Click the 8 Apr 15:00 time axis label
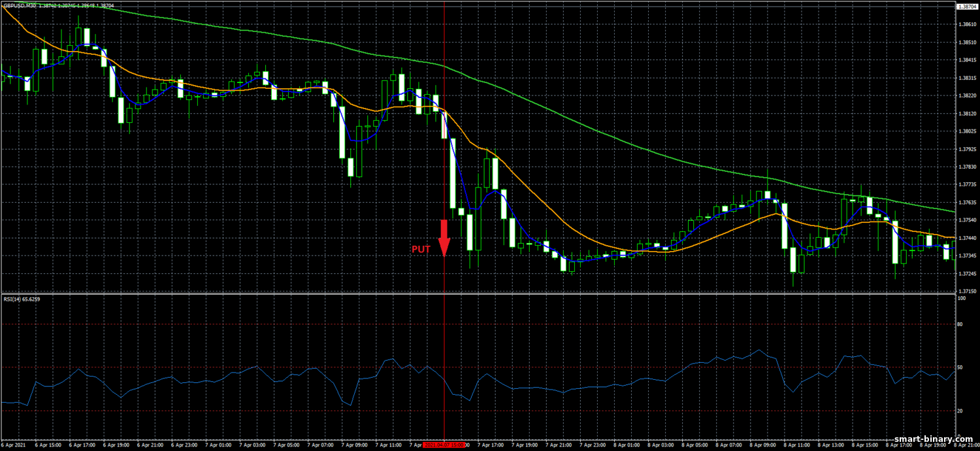 click(864, 444)
